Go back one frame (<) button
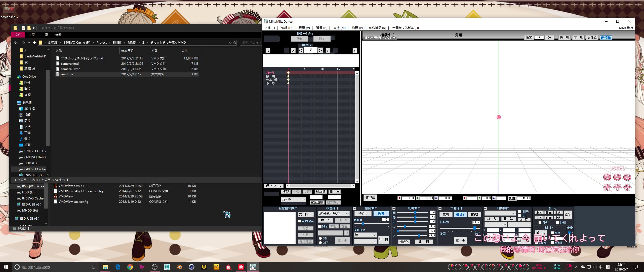 pyautogui.click(x=301, y=50)
